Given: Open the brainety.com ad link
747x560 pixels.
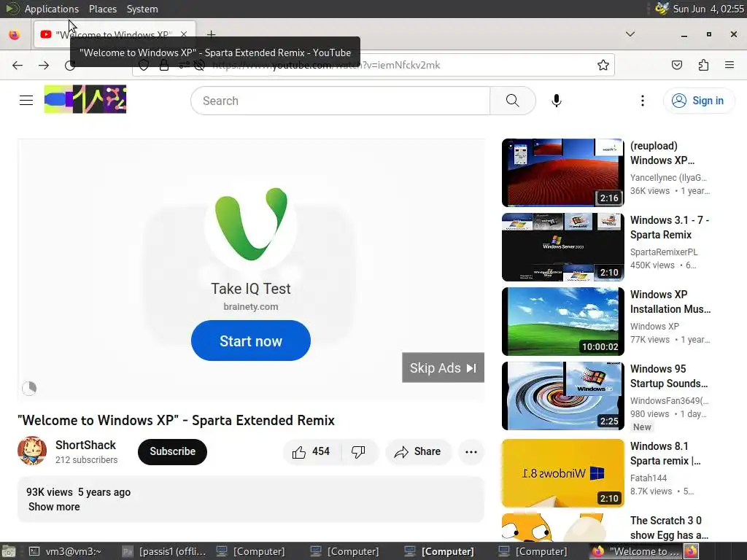Looking at the screenshot, I should [251, 307].
